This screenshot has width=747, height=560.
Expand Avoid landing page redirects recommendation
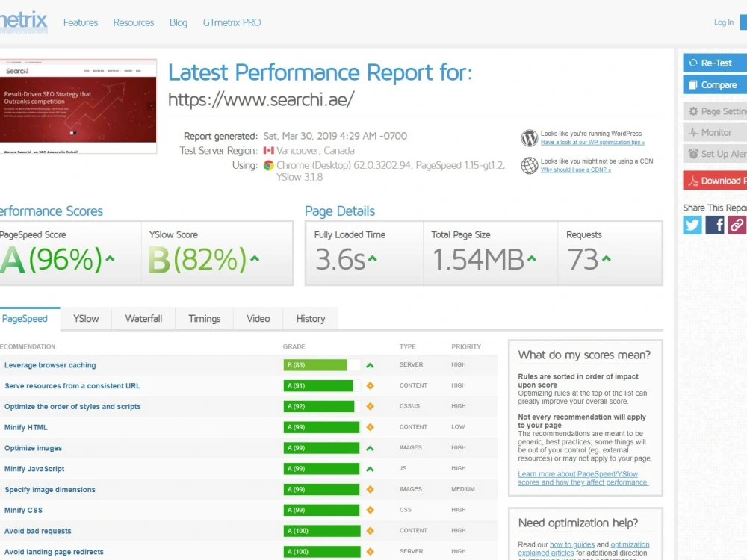(54, 552)
